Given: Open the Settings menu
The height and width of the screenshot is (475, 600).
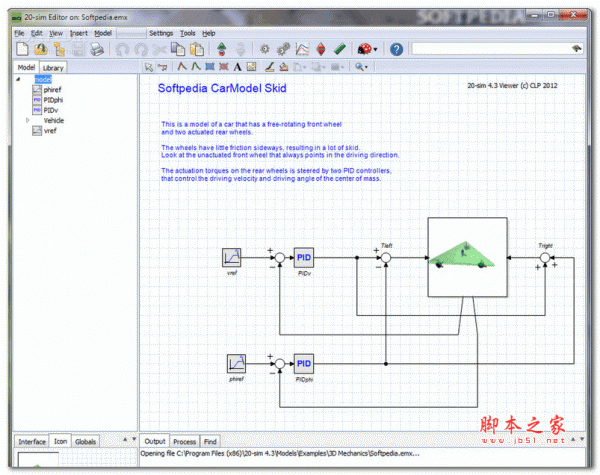Looking at the screenshot, I should click(x=161, y=33).
